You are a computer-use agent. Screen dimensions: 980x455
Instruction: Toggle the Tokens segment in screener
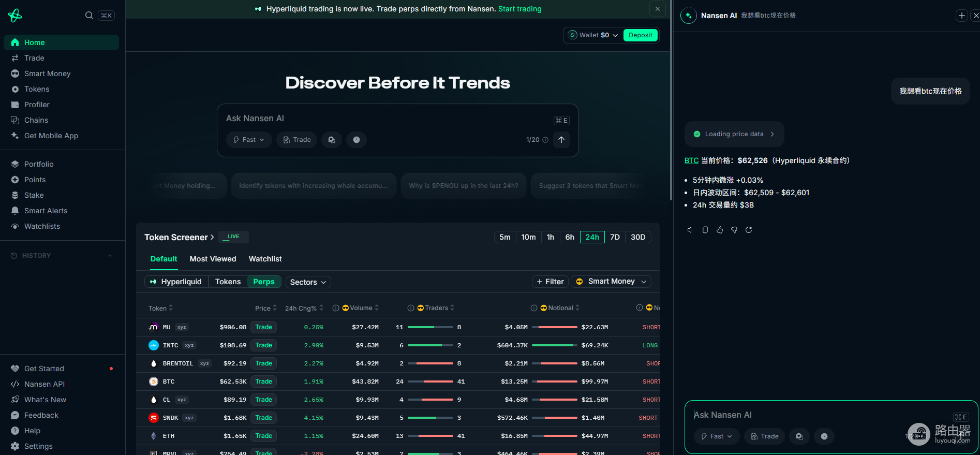click(228, 282)
